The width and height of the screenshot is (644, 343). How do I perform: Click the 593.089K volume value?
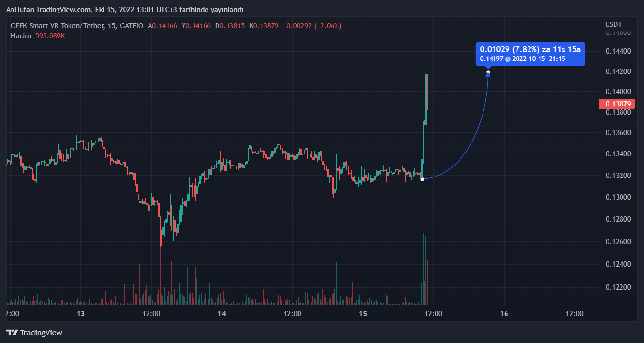[50, 36]
